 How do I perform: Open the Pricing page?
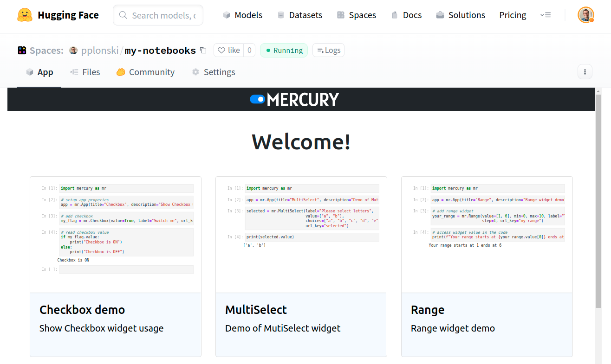[513, 15]
